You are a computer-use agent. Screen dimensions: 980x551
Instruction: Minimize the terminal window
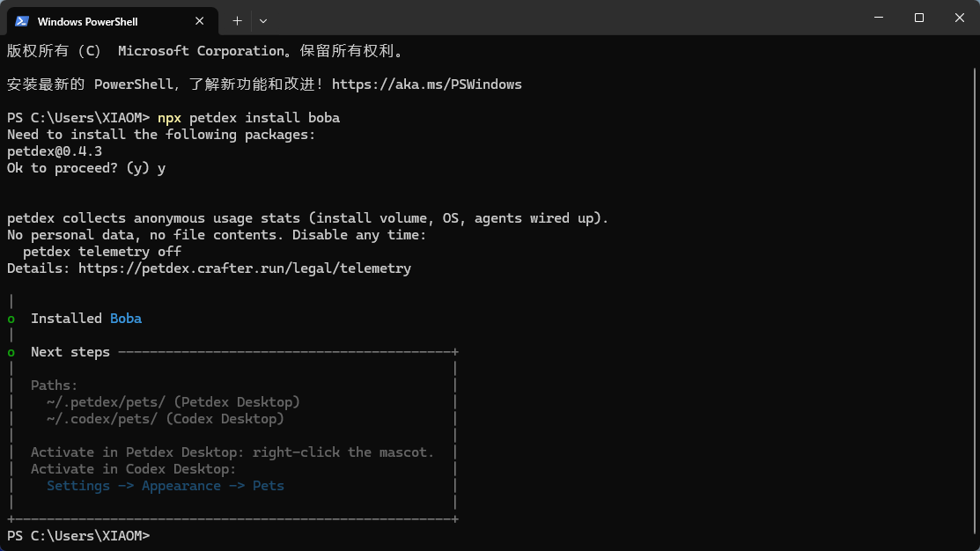click(x=879, y=18)
